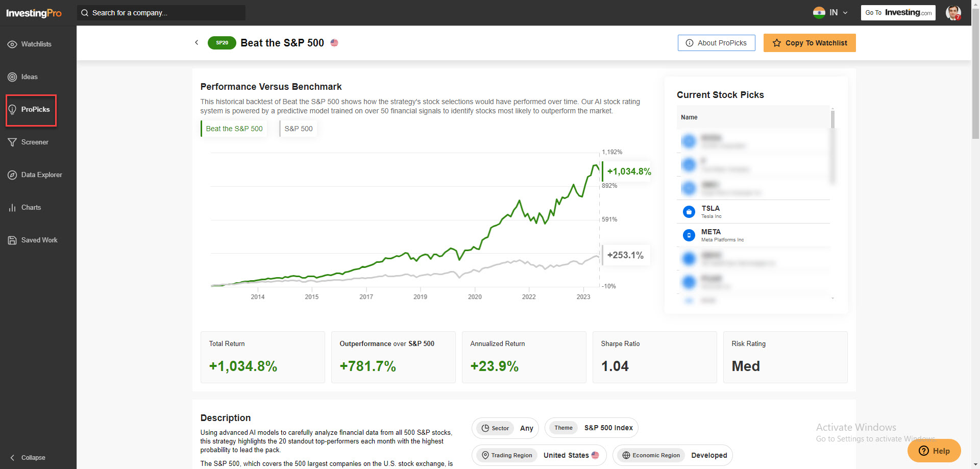Click the ProPicks lightbulb icon
This screenshot has height=469, width=980.
pos(12,110)
